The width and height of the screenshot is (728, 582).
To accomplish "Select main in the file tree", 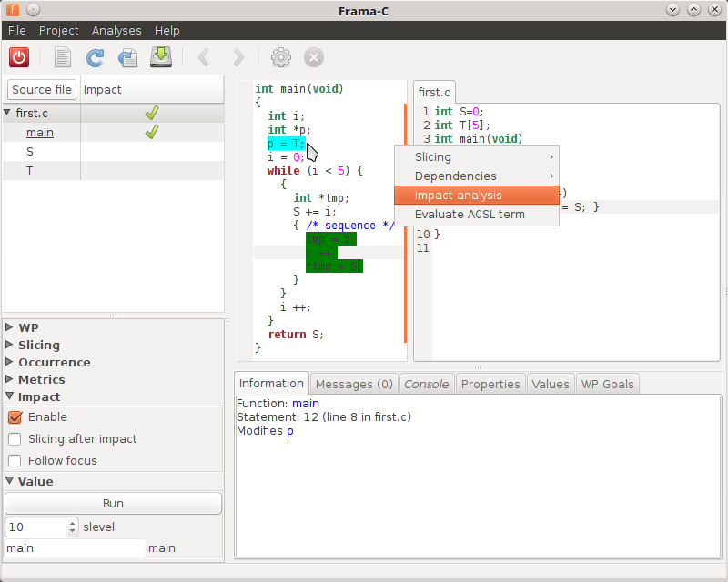I will click(x=40, y=133).
